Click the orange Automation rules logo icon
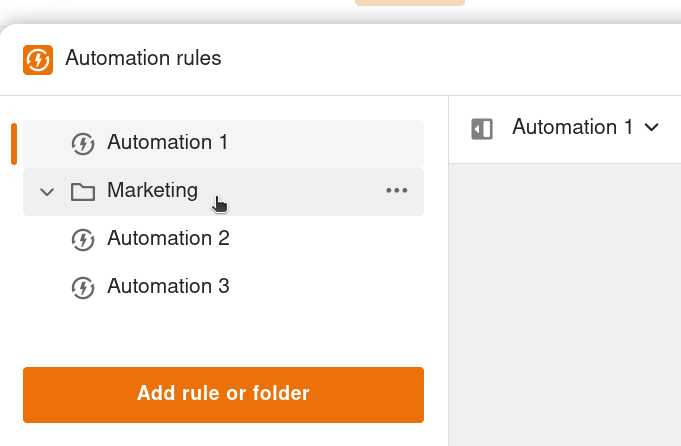This screenshot has width=681, height=446. [x=38, y=59]
